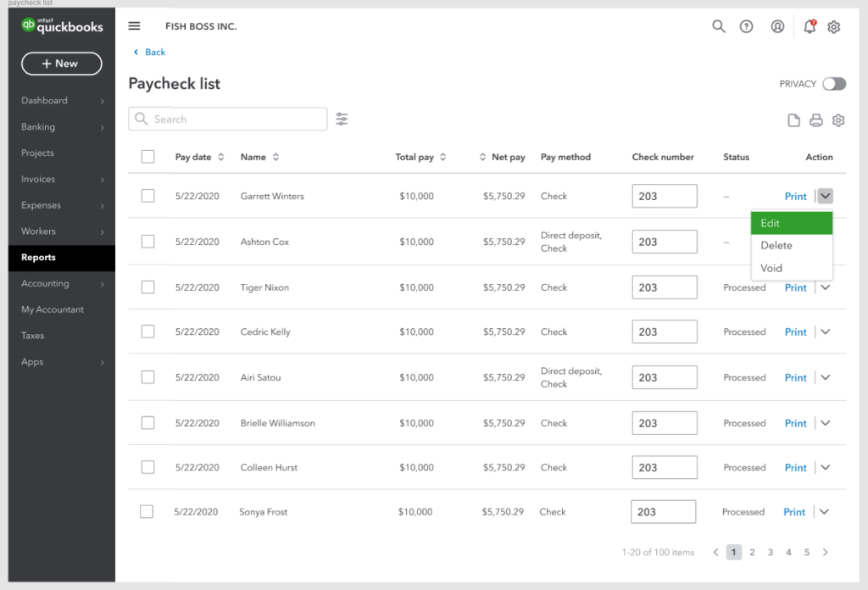Select the Brielle Williamson row checkbox
Screen dimensions: 868x590
147,423
